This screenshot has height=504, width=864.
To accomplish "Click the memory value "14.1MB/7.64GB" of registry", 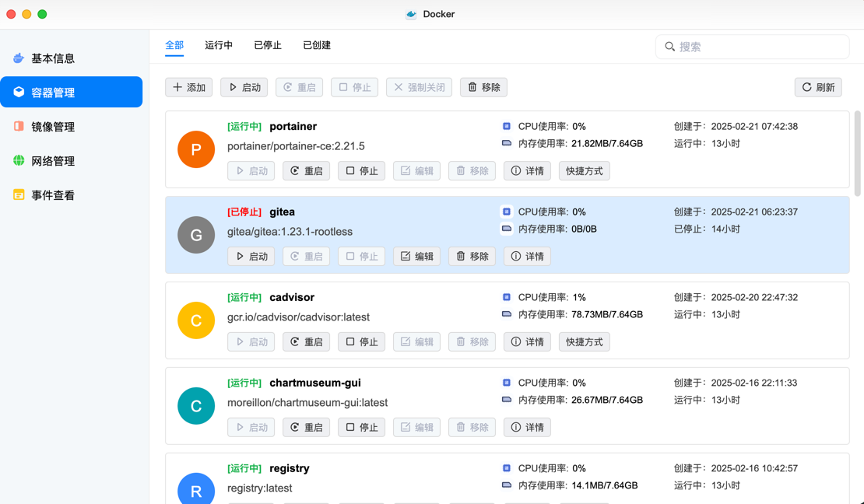I will 605,485.
